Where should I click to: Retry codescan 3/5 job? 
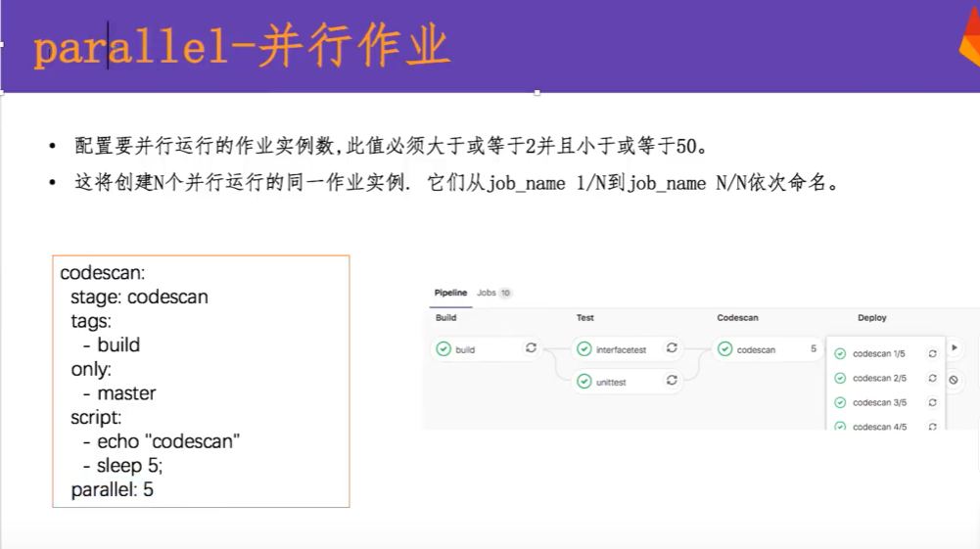pyautogui.click(x=932, y=402)
